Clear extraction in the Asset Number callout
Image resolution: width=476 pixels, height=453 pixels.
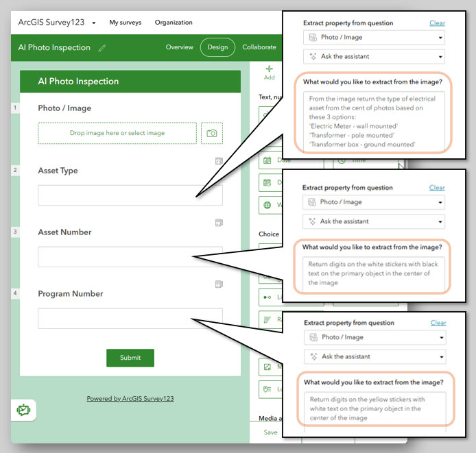pyautogui.click(x=437, y=188)
